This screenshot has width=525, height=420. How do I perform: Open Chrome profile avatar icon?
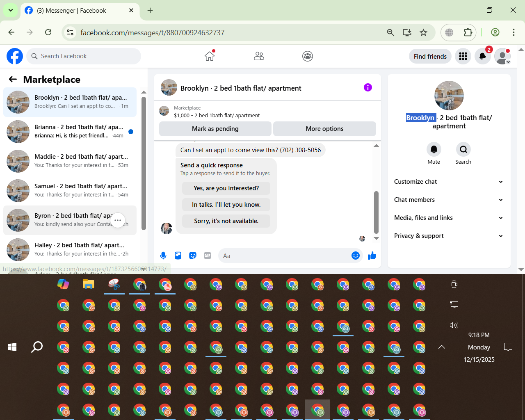tap(495, 32)
